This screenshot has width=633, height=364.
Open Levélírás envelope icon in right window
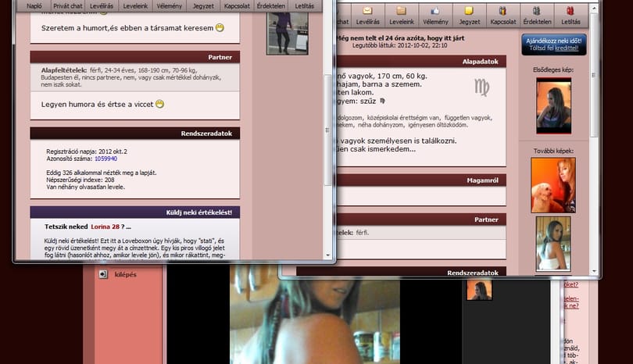367,11
